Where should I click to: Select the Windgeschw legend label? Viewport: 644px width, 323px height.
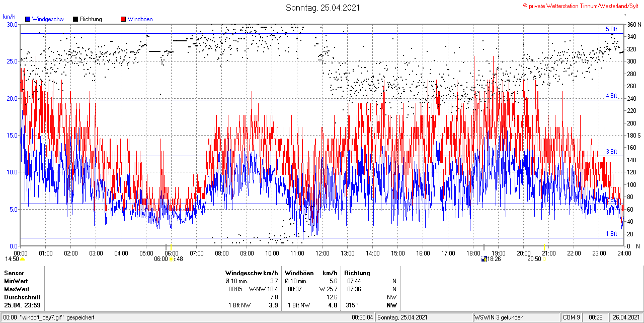pos(47,19)
